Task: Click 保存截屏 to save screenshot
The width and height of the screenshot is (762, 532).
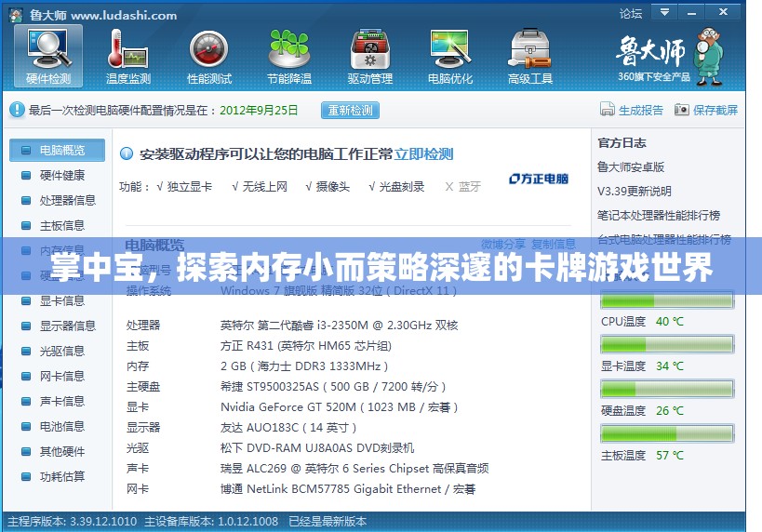Action: point(706,110)
